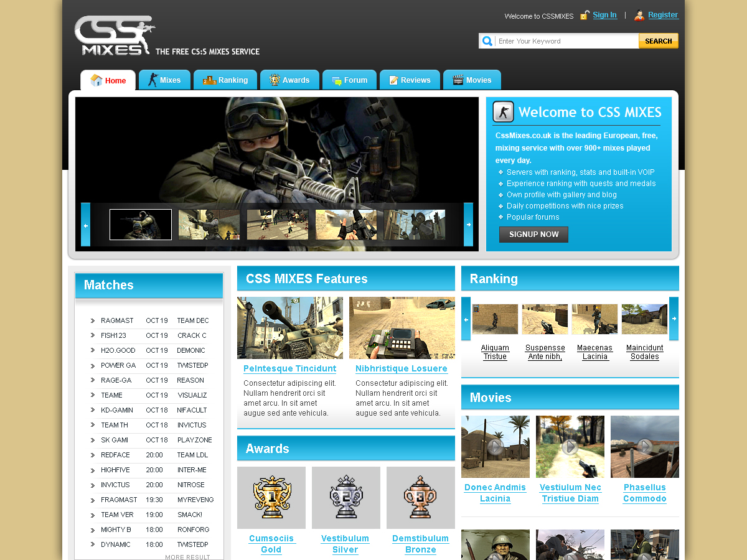Screen dimensions: 747x560
Task: Focus the Enter Your Keyword field
Action: coord(567,41)
